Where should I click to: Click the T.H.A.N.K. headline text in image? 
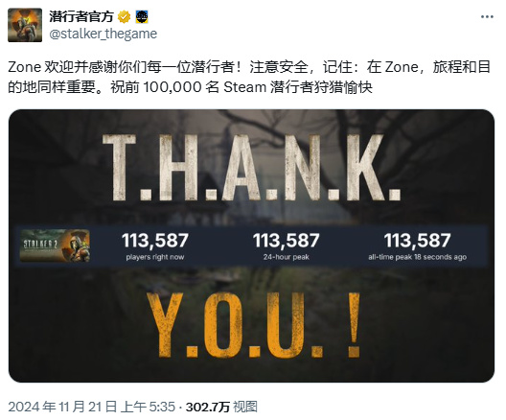[252, 168]
